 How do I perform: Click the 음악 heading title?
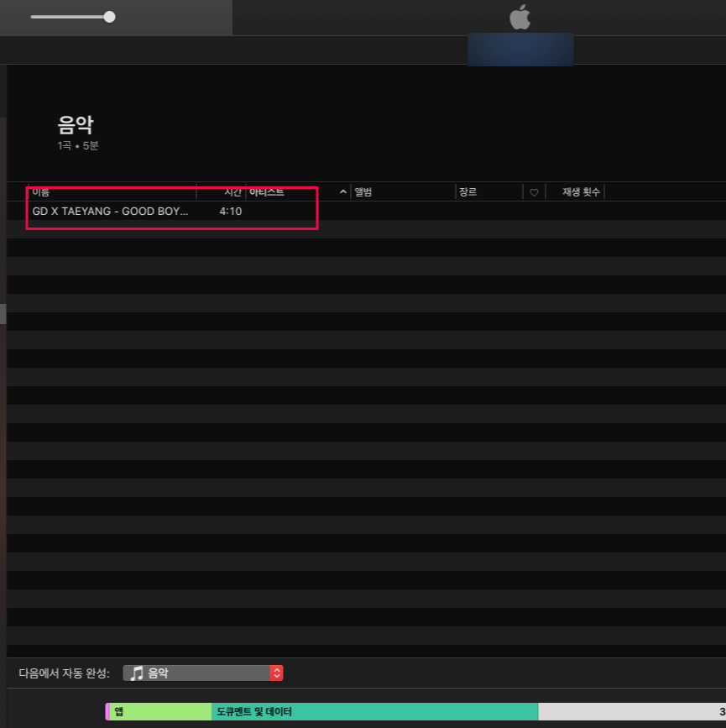(x=76, y=124)
